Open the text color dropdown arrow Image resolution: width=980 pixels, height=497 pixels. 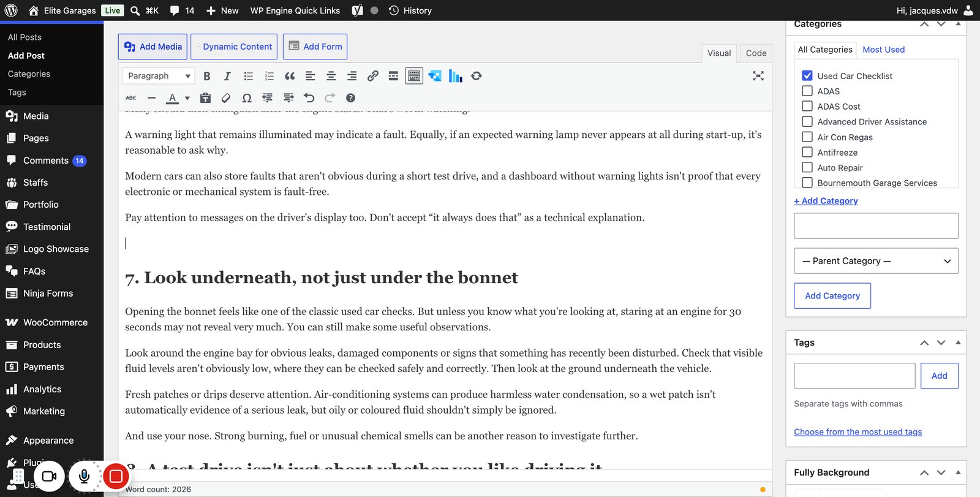pos(187,98)
